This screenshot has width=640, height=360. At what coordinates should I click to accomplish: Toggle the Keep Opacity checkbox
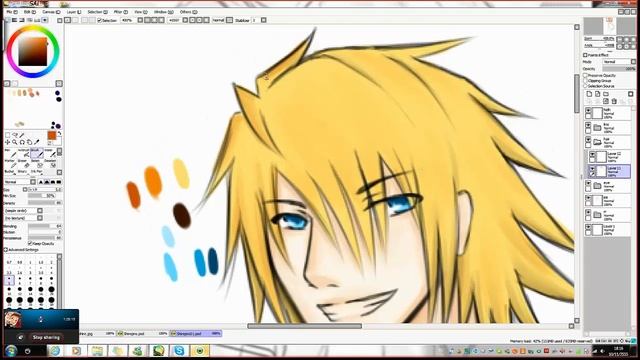coord(30,243)
